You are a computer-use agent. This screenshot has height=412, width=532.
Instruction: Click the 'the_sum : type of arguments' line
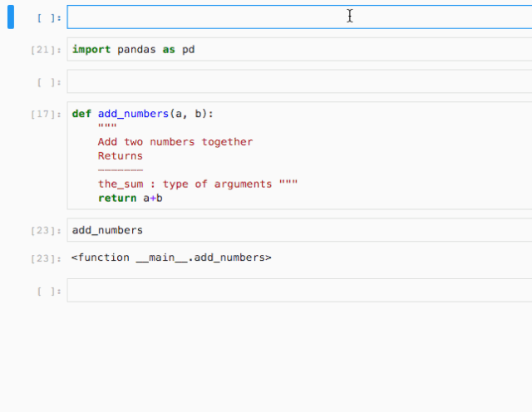point(198,184)
